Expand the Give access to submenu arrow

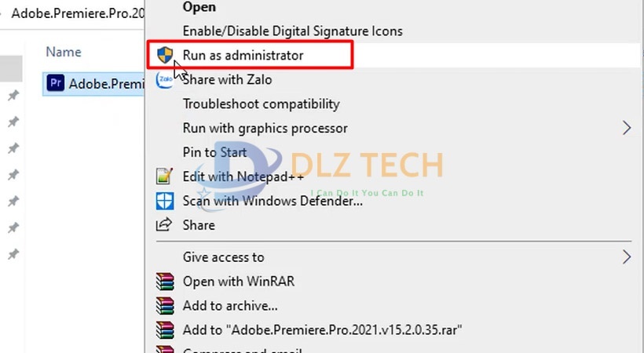click(627, 257)
